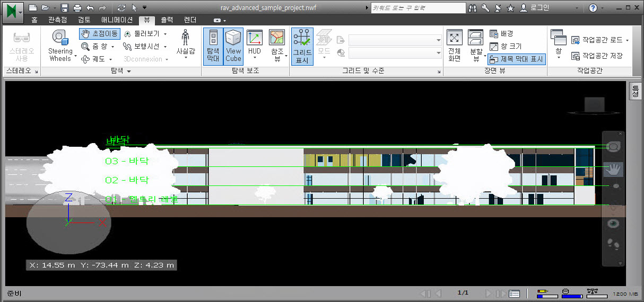Viewport: 644px width, 302px height.
Task: Open the 창 windows dropdown
Action: 558,43
